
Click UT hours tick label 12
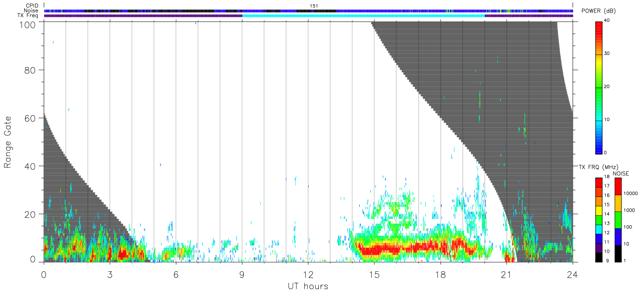click(308, 274)
